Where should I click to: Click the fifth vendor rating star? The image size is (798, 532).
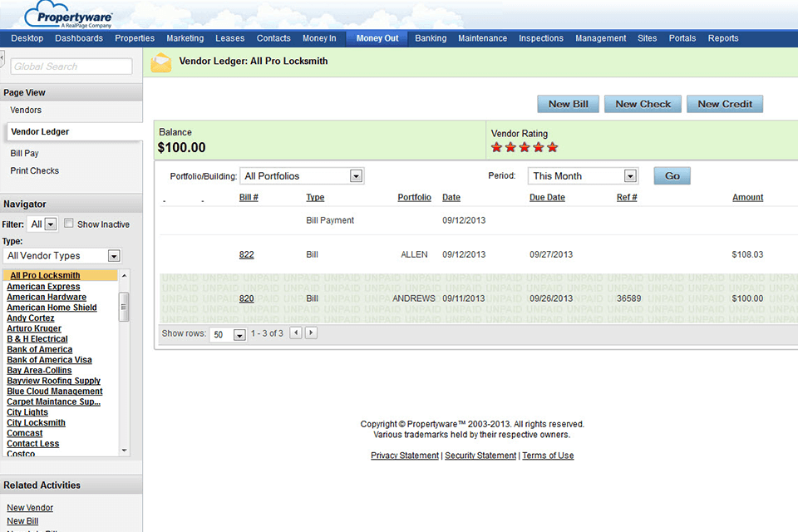click(552, 148)
